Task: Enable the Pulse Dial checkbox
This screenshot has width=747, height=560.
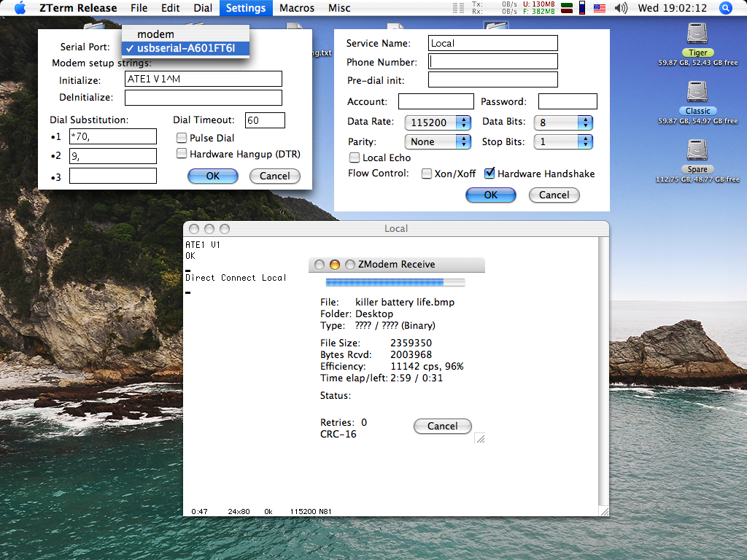Action: point(182,138)
